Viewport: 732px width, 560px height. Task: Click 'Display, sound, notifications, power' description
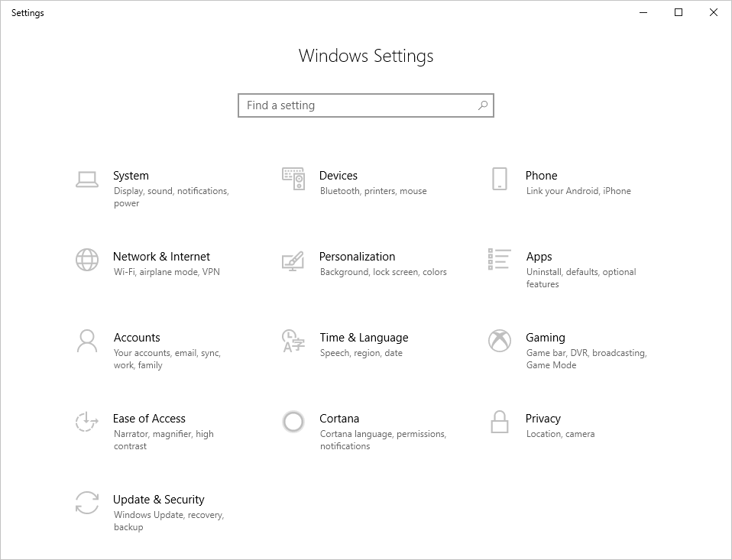pos(171,197)
